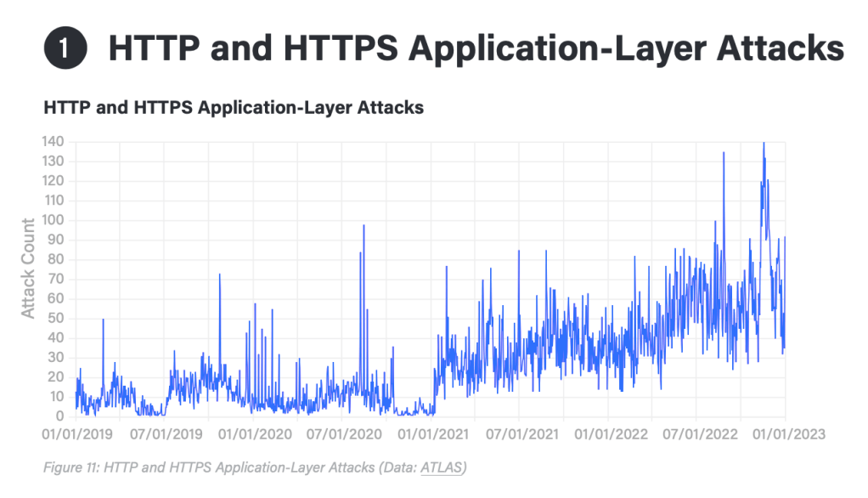The image size is (868, 498).
Task: Click the 01/01/2021 date label
Action: [431, 433]
